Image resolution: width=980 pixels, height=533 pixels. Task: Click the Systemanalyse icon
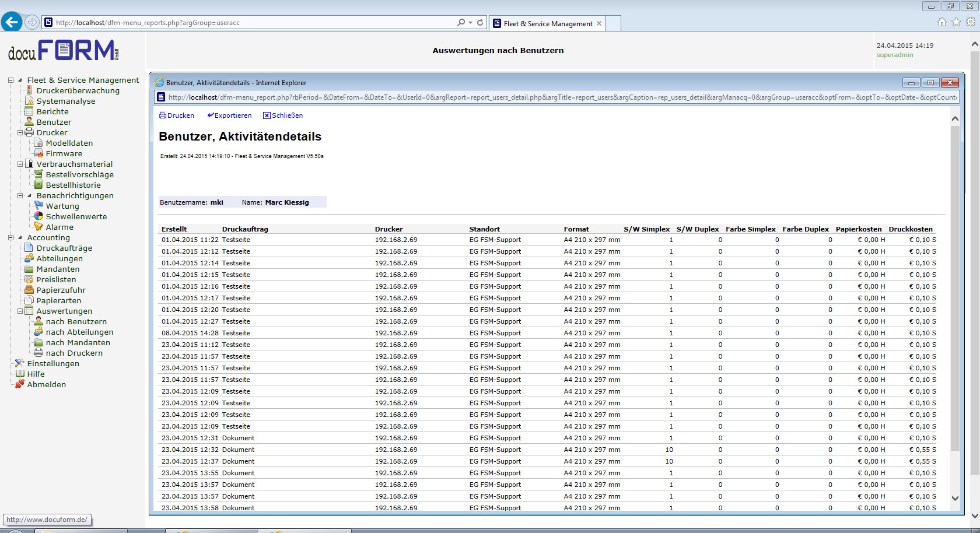point(29,101)
